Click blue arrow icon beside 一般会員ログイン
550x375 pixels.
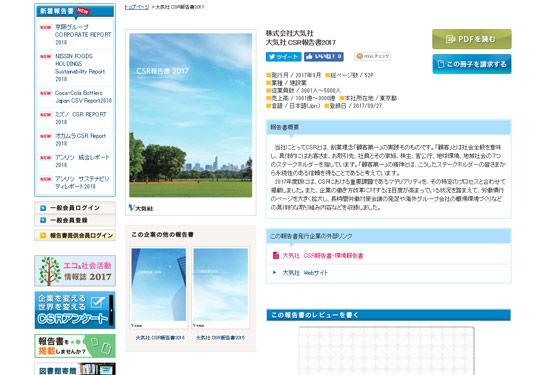coord(43,208)
